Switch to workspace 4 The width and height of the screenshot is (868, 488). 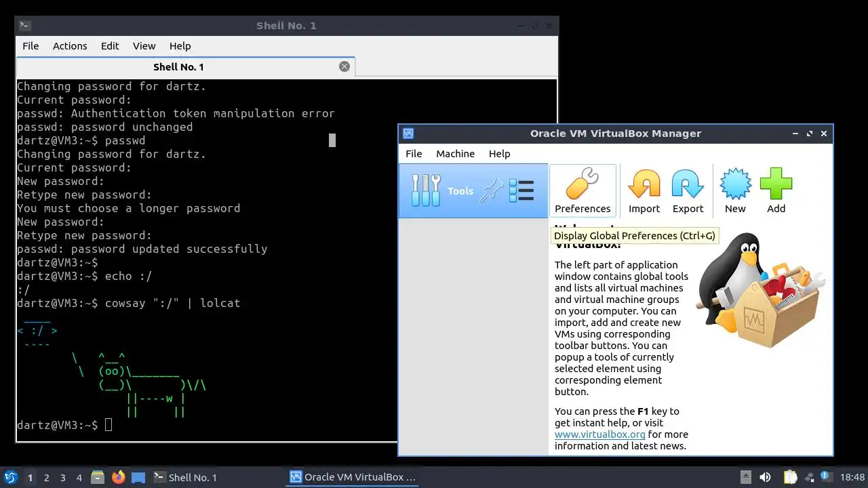pos(79,478)
